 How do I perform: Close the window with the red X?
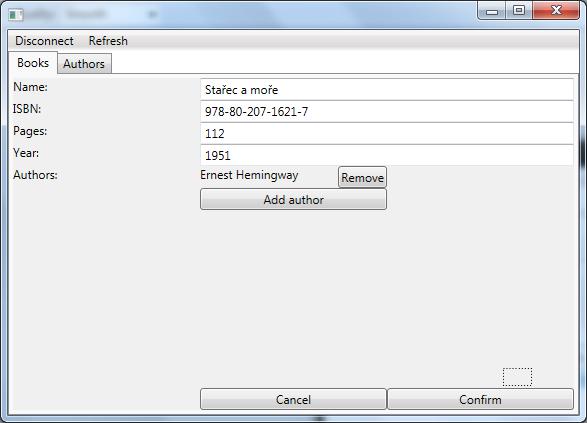click(556, 10)
